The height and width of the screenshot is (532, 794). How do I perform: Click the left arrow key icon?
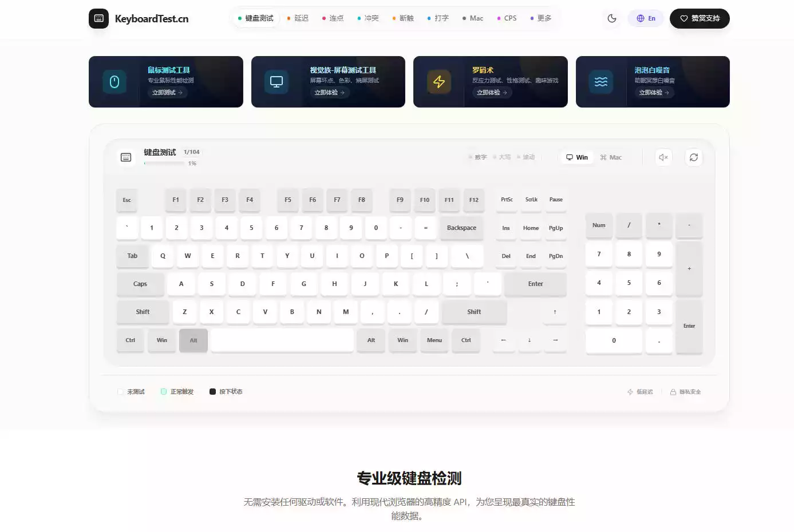coord(504,340)
